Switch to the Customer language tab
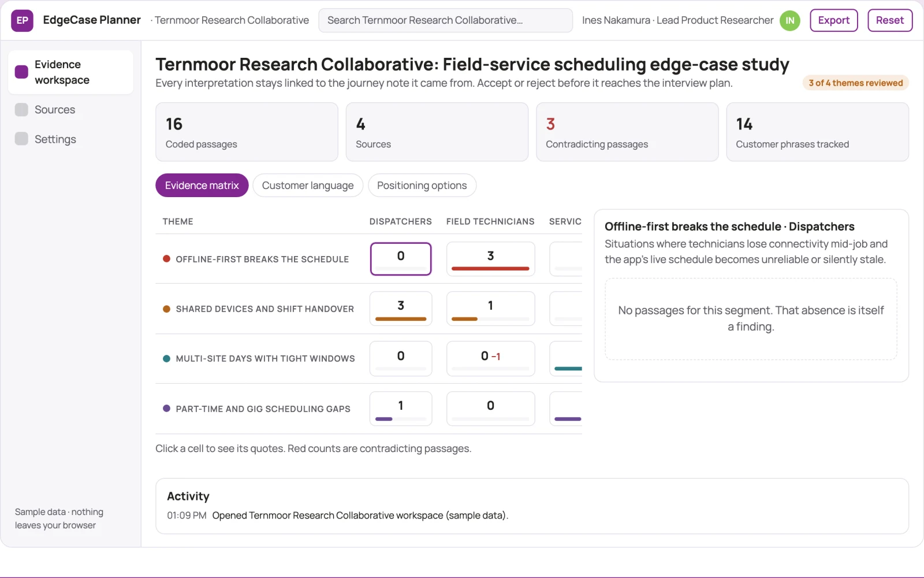The image size is (924, 578). (308, 186)
